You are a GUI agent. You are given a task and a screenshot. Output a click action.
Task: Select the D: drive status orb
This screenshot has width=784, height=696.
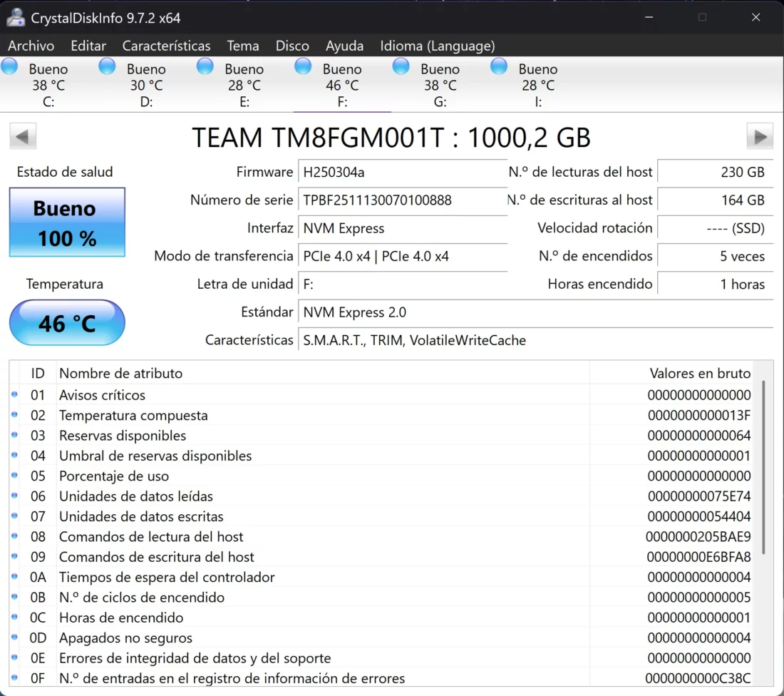click(107, 66)
